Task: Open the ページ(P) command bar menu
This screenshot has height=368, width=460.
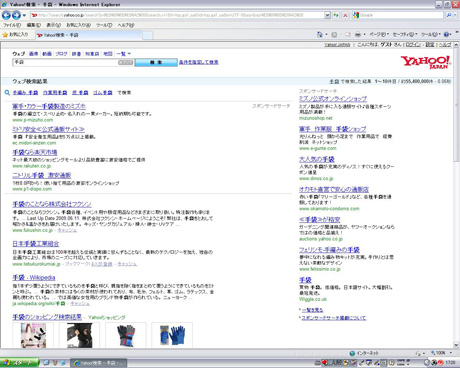Action: coord(379,34)
